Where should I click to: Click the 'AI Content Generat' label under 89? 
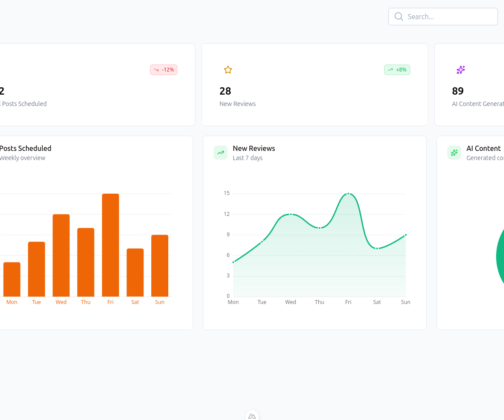click(478, 104)
